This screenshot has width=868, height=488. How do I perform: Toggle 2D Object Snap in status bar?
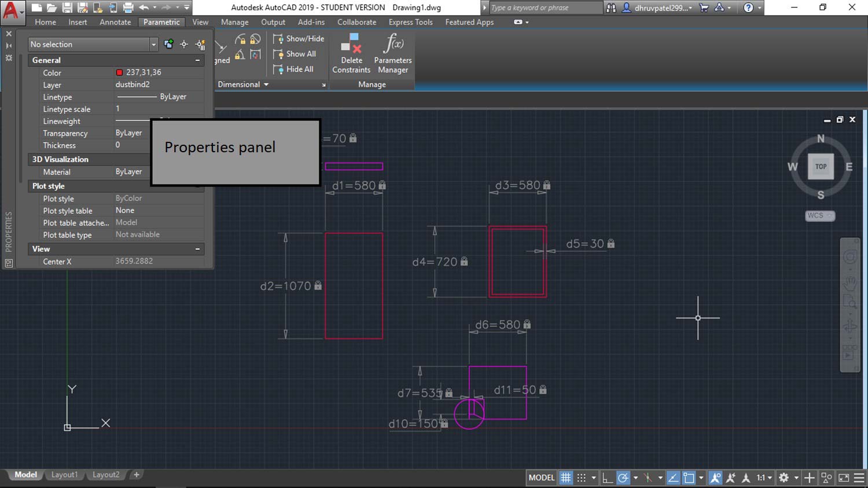click(x=689, y=478)
